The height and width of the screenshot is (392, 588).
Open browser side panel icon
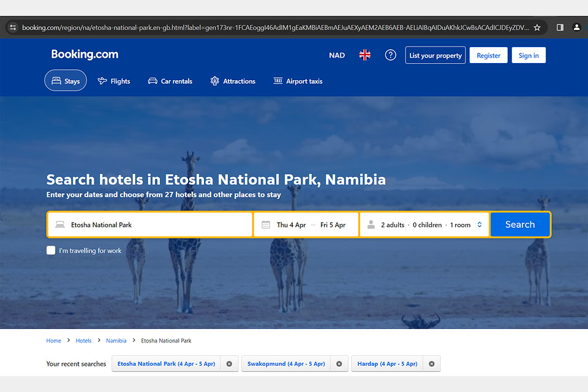(x=560, y=28)
